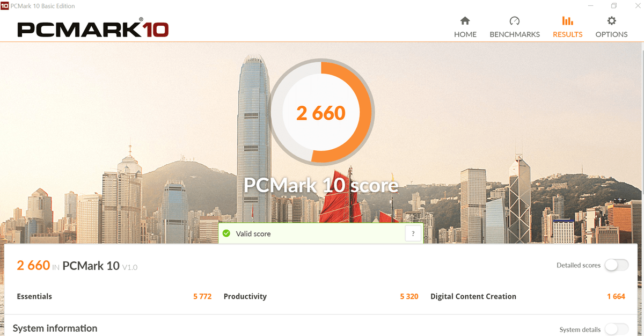Click the Productivity score 5 320
The width and height of the screenshot is (644, 336).
(x=409, y=296)
